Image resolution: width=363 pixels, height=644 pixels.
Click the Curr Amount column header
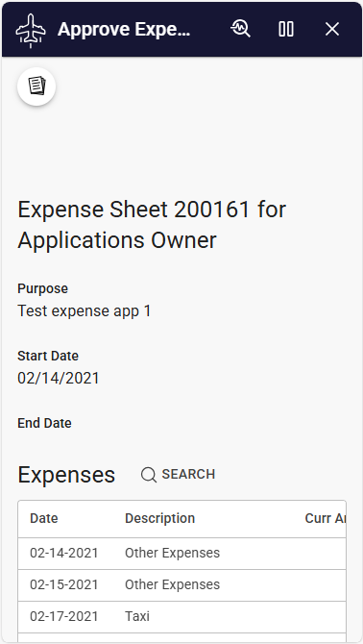point(326,518)
